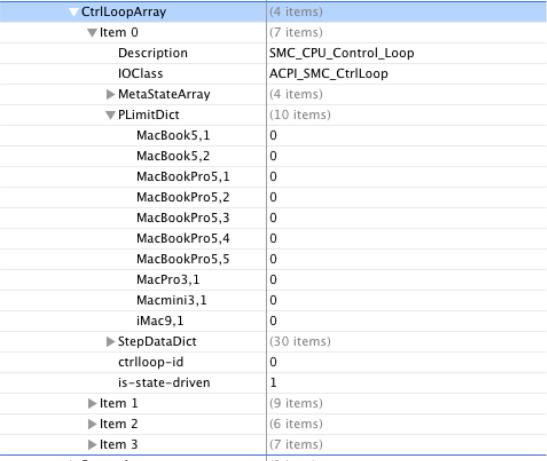547x461 pixels.
Task: Select the StepDataDict key label
Action: click(x=157, y=341)
